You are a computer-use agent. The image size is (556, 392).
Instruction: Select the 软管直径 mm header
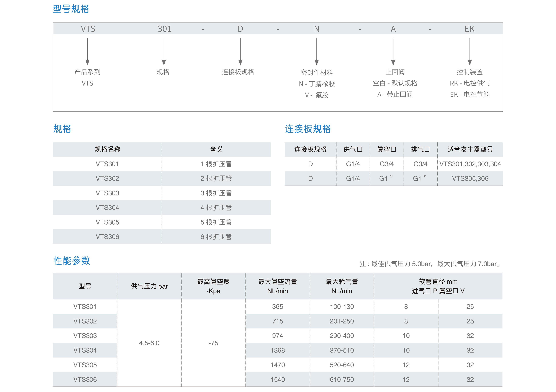coord(438,282)
